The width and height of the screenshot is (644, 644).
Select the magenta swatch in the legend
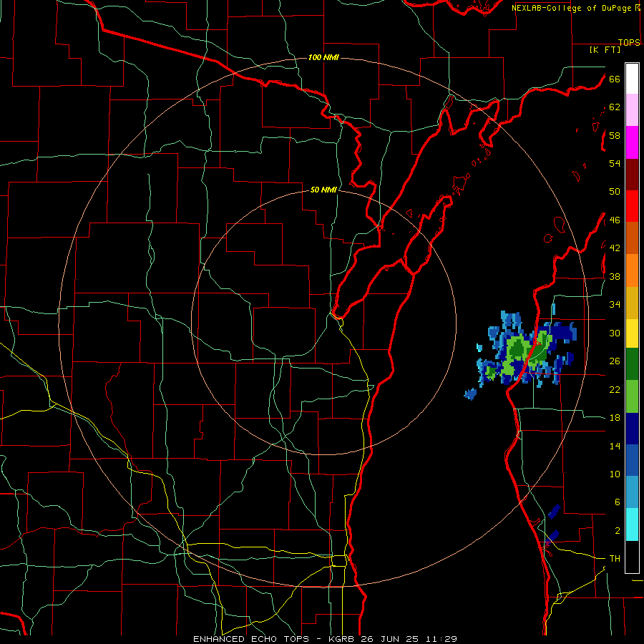(632, 142)
